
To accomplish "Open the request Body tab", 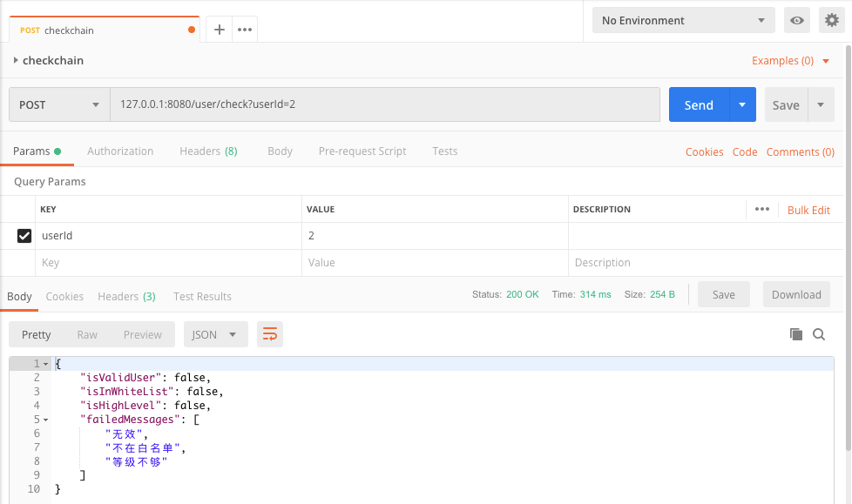I will (280, 151).
